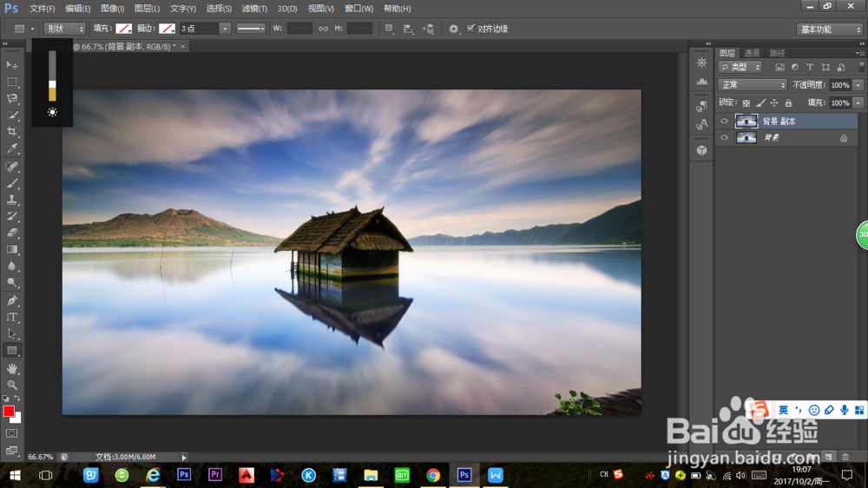
Task: Toggle Quick Mask mode
Action: tap(11, 433)
